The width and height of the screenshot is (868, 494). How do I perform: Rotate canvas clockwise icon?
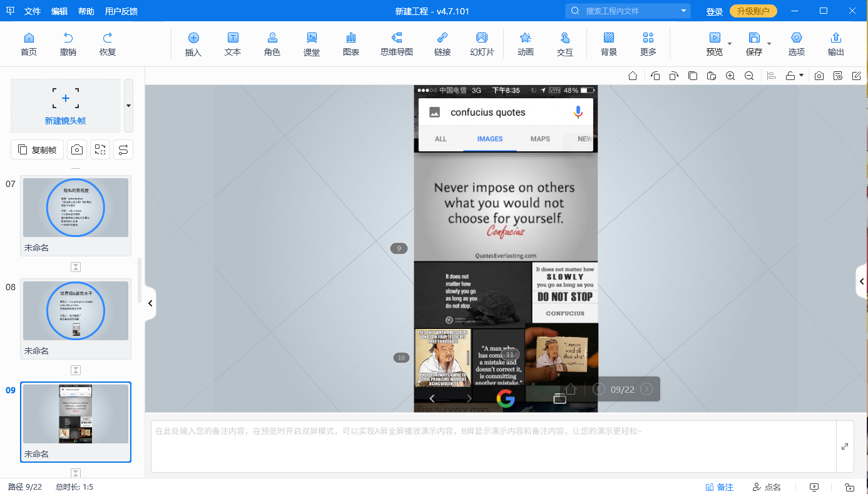point(674,76)
